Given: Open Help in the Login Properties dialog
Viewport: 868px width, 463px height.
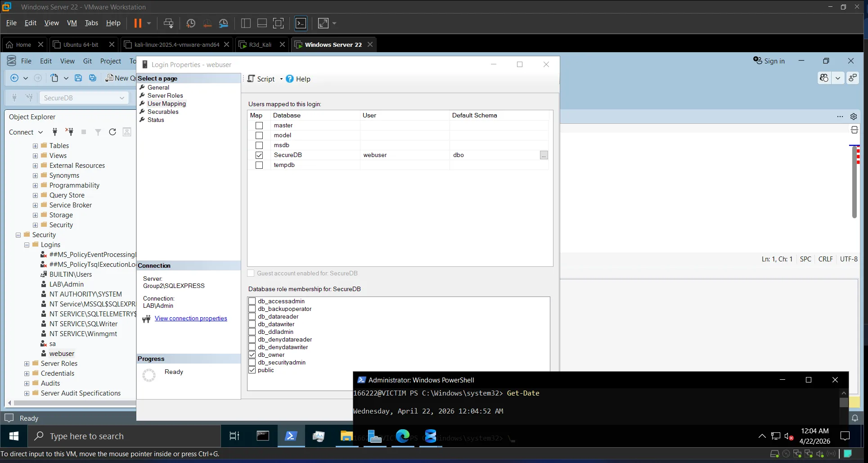Looking at the screenshot, I should tap(298, 79).
